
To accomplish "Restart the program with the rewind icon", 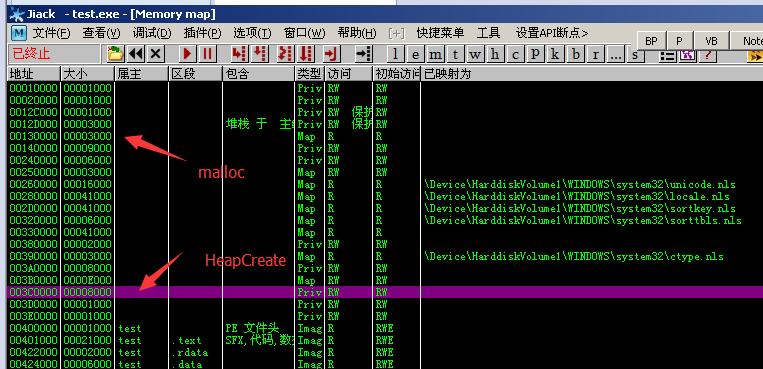I will [x=136, y=54].
